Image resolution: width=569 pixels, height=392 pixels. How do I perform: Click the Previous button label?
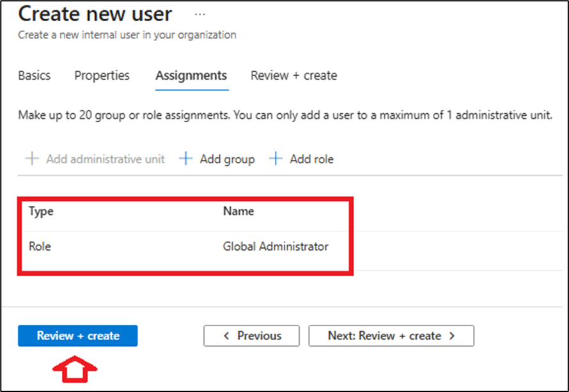259,336
